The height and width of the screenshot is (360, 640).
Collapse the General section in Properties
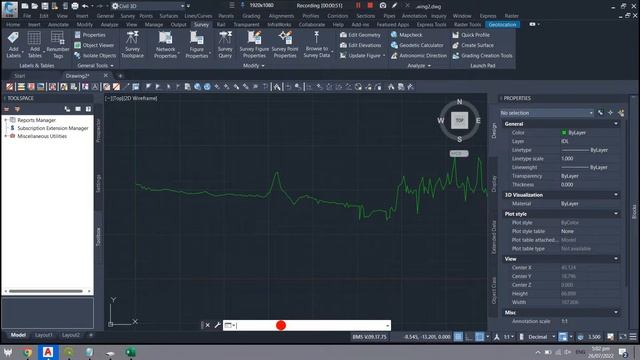[616, 124]
